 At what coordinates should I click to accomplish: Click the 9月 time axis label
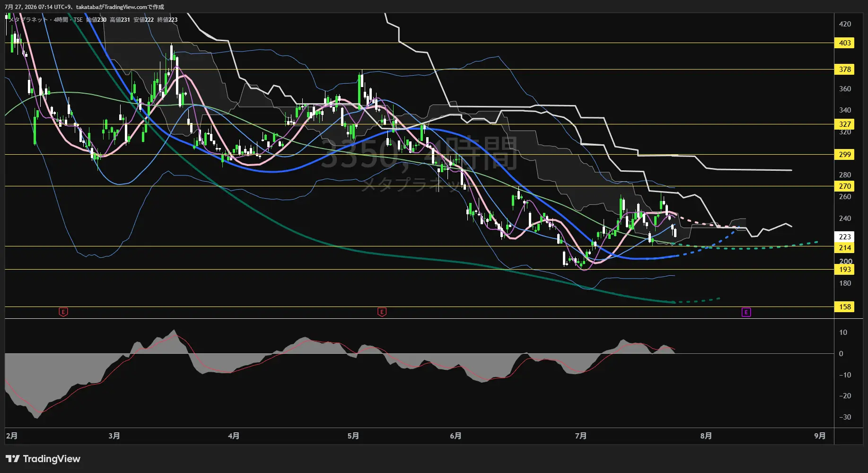click(x=820, y=436)
